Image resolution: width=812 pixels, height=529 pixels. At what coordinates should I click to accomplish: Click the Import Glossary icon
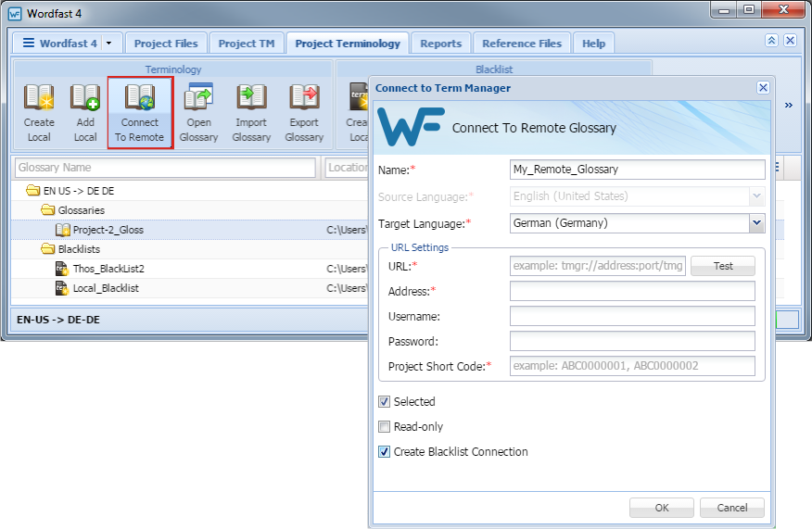tap(252, 113)
